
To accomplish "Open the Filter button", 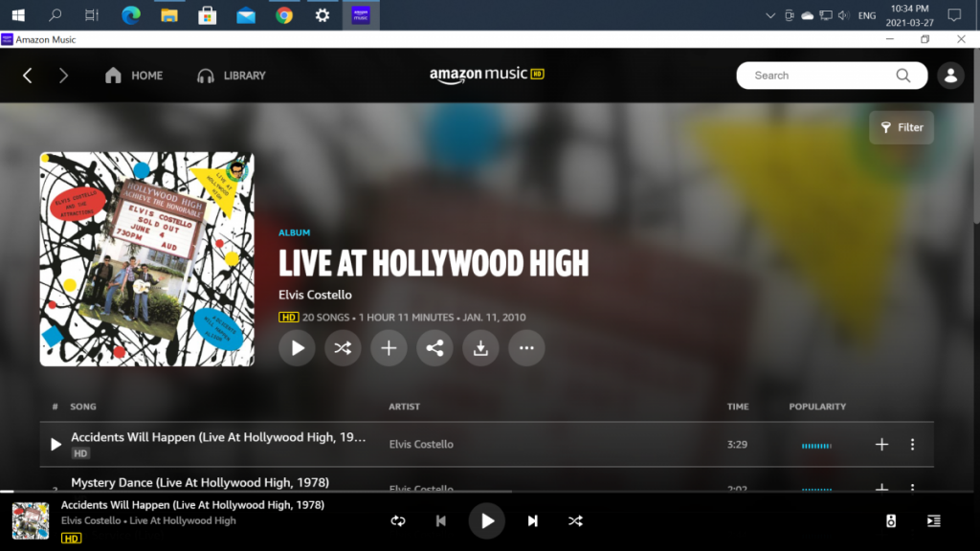I will (x=902, y=127).
